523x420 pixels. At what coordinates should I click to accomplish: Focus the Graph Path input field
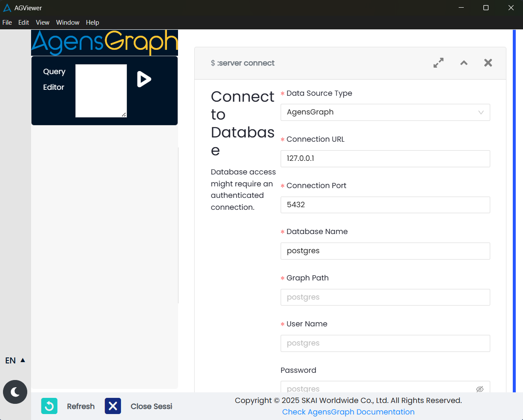[385, 297]
